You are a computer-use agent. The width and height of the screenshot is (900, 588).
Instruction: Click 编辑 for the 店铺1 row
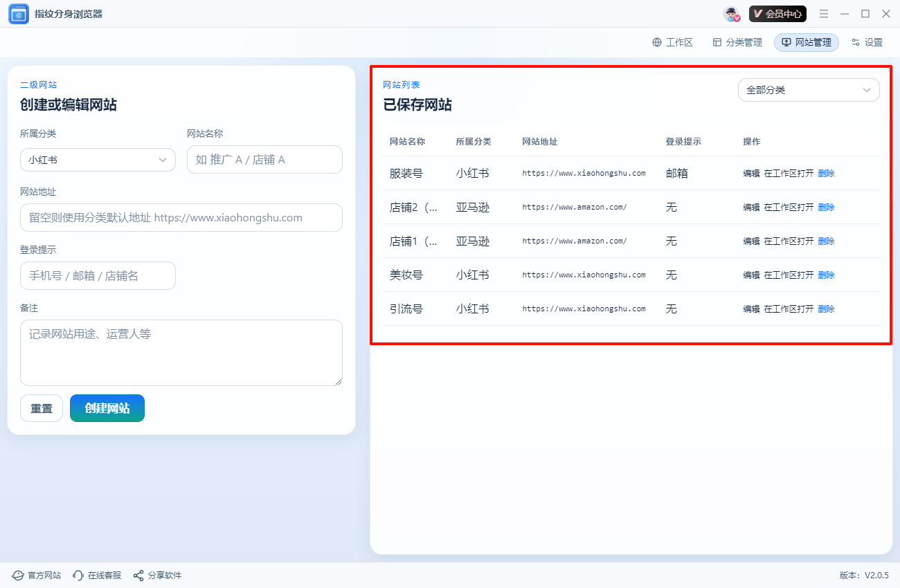click(751, 241)
